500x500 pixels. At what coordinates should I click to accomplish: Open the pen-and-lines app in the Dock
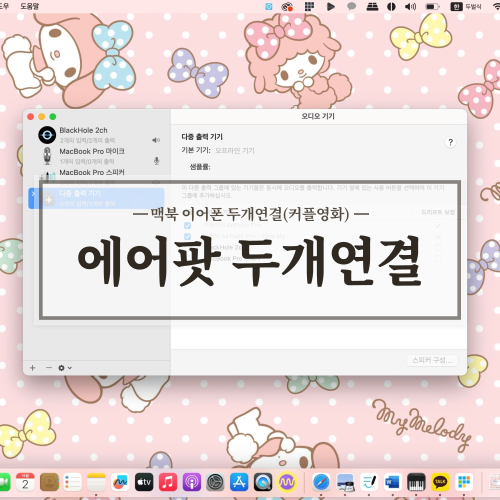point(369,482)
